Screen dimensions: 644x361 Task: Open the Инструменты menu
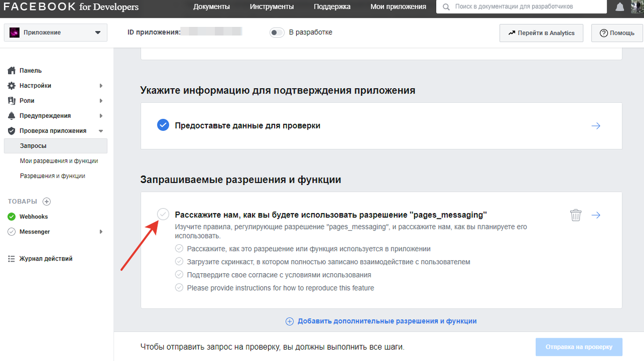(271, 6)
